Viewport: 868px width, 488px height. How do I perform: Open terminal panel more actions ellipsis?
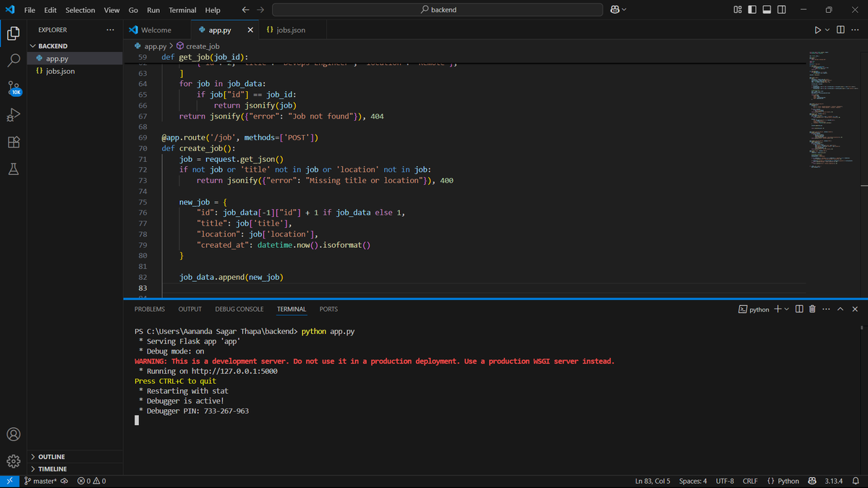point(826,309)
